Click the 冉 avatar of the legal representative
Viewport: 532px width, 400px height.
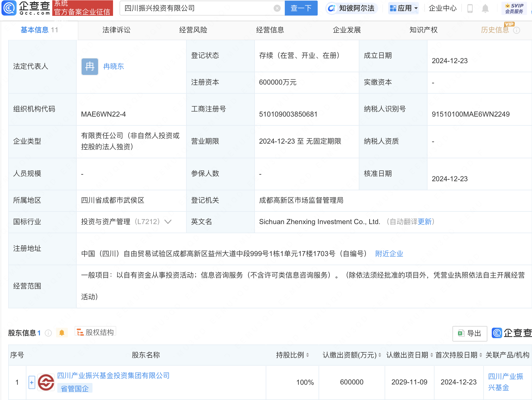click(x=90, y=67)
